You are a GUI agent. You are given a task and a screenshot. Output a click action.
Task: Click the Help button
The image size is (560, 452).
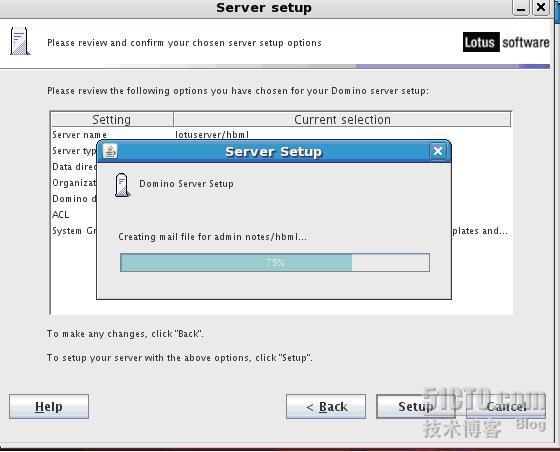[49, 406]
